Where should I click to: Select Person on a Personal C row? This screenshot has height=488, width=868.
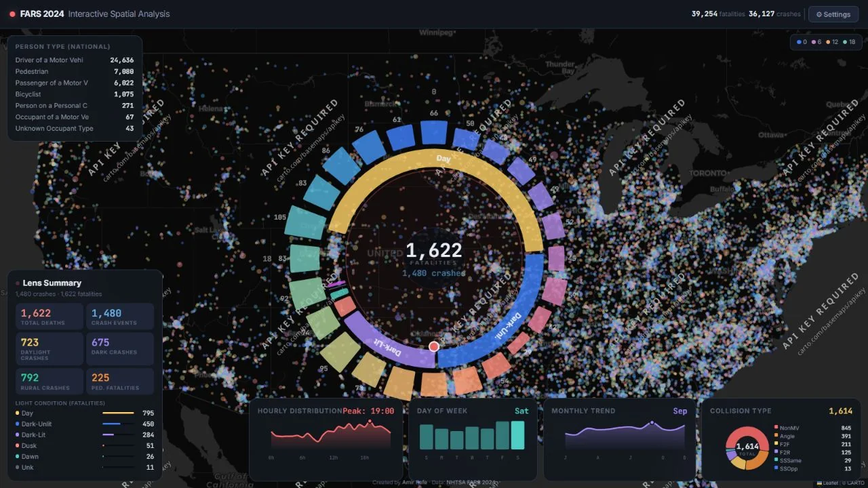75,106
